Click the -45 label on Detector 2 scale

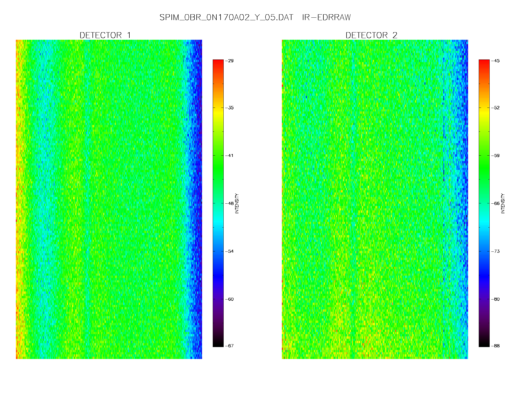tap(495, 61)
